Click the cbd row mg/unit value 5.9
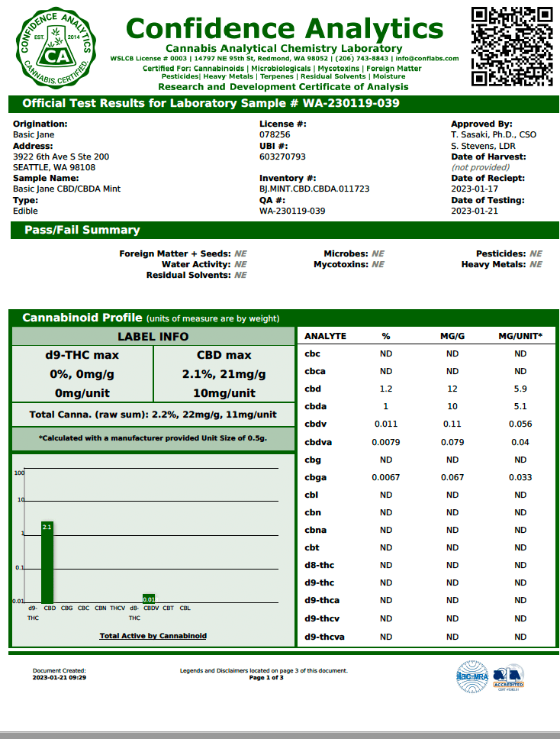 pos(520,389)
